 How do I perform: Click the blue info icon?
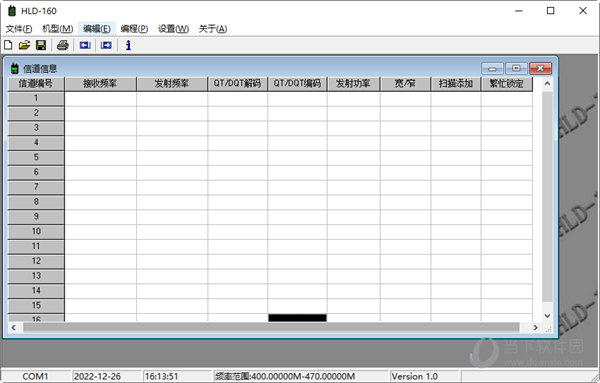(x=128, y=45)
